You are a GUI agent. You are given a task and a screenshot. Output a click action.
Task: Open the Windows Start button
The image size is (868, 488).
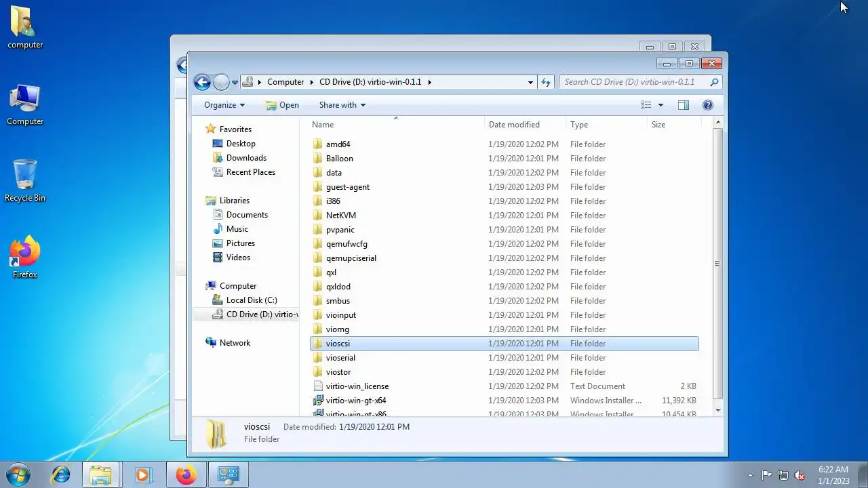pyautogui.click(x=18, y=474)
